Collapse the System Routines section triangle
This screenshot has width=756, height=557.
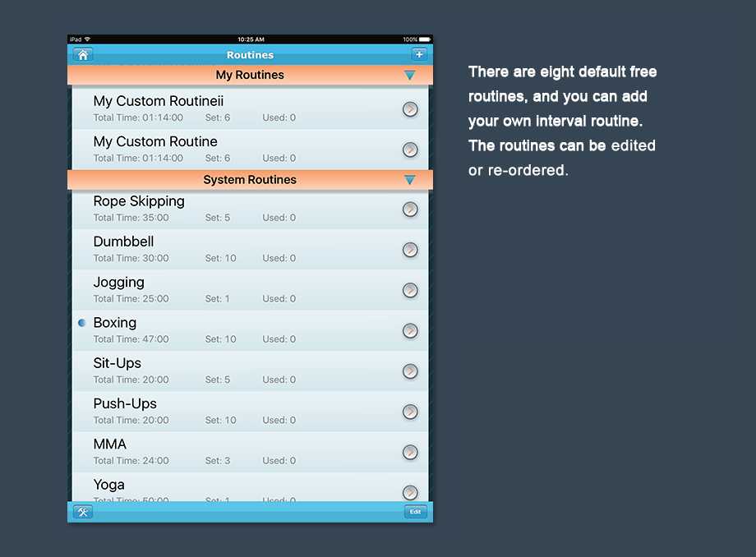(410, 180)
